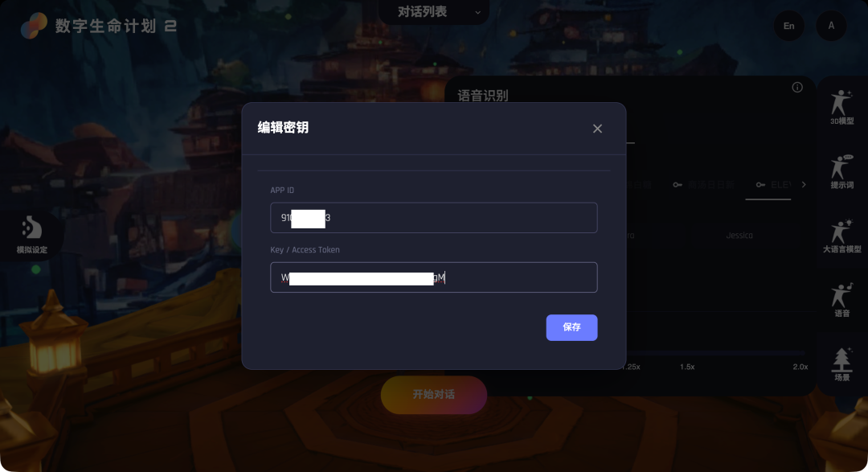Save the key with 保存 button

pos(571,327)
